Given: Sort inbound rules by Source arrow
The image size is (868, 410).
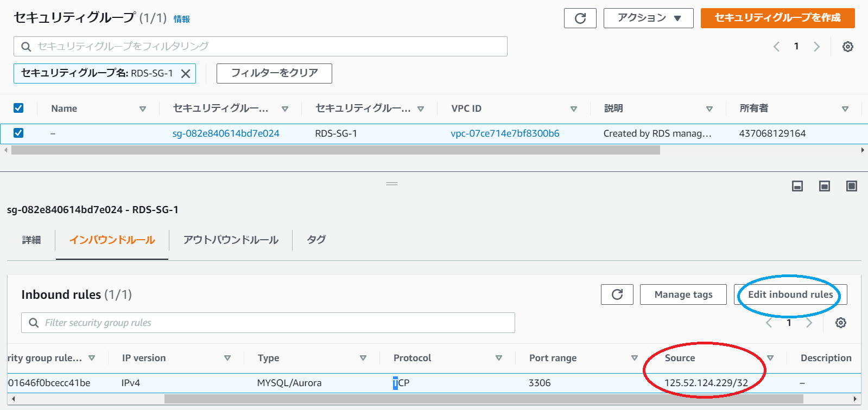Looking at the screenshot, I should [770, 358].
